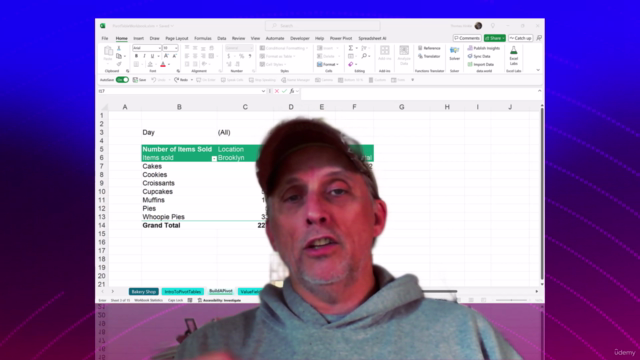This screenshot has width=640, height=360.
Task: Click the Fill Color bucket icon
Action: pos(150,64)
